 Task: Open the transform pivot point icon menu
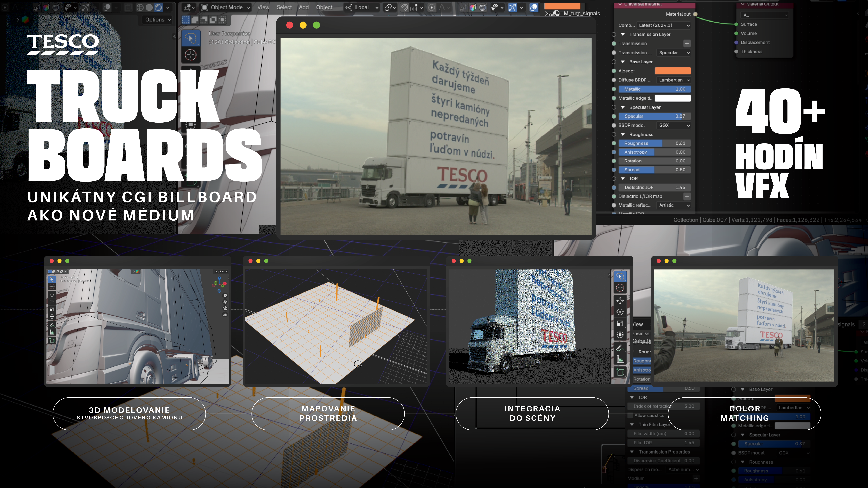(390, 7)
